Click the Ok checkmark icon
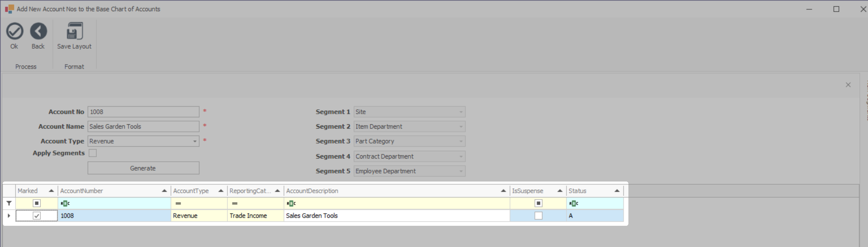 [x=14, y=32]
